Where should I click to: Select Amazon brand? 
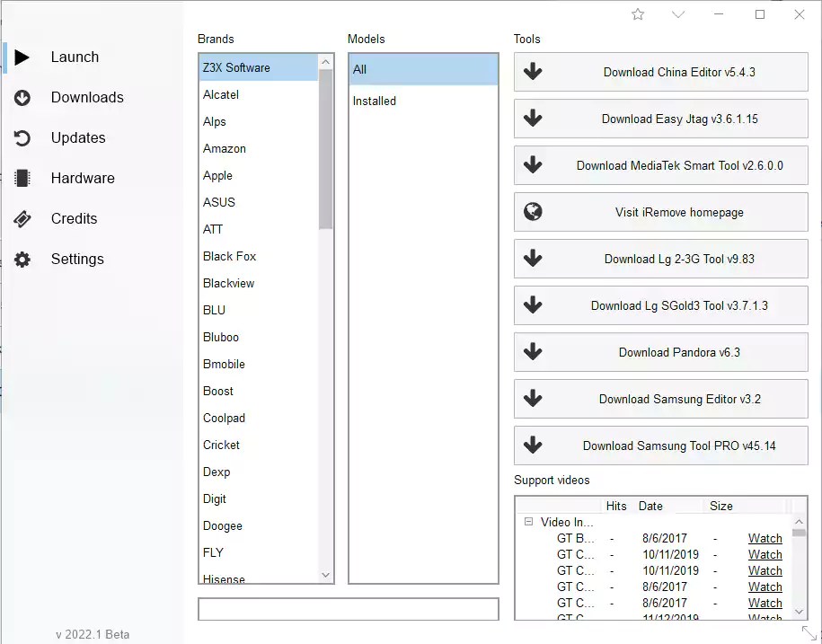(x=259, y=149)
